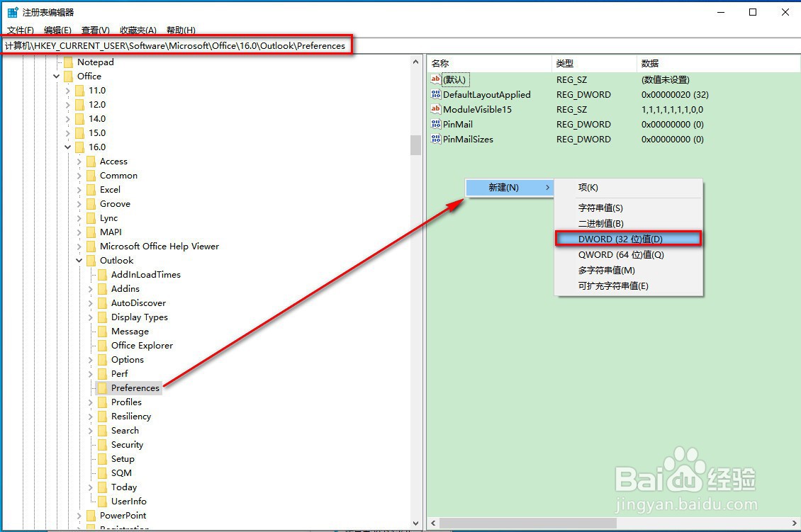Choose 可扩充字符串值(E) from the submenu
Viewport: 801px width, 532px height.
coord(628,286)
